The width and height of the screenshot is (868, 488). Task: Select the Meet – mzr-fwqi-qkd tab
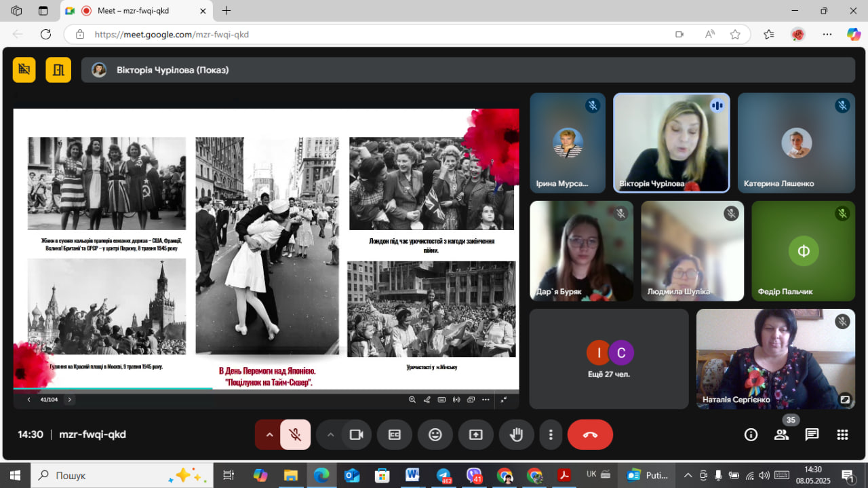(137, 11)
